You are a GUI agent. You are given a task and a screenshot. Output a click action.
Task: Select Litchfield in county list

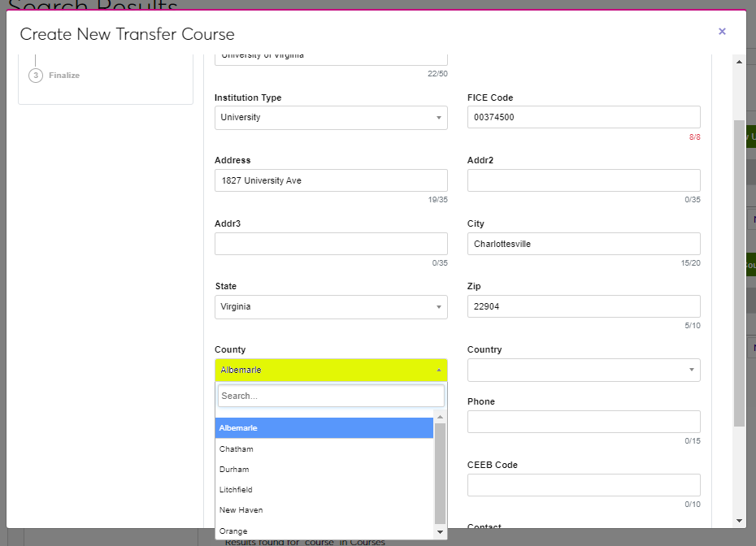click(x=324, y=489)
